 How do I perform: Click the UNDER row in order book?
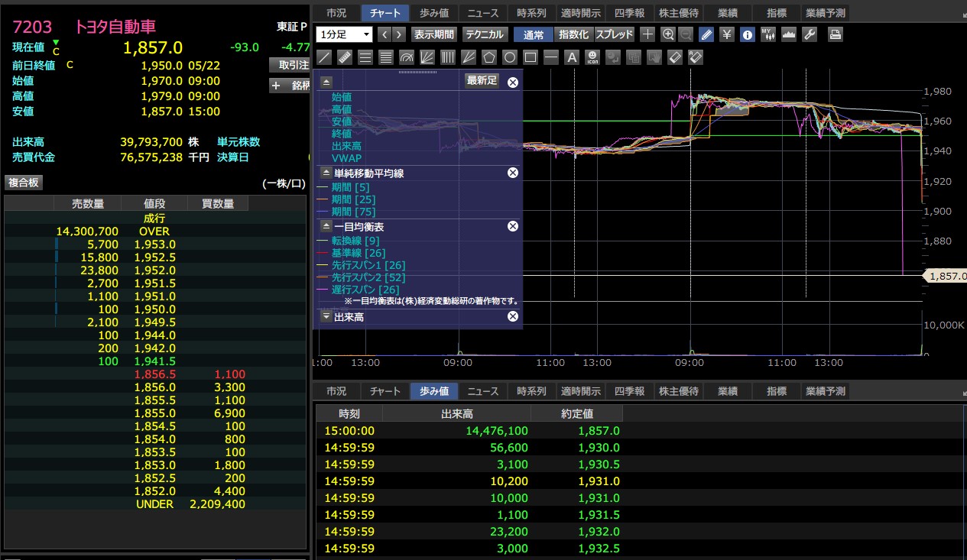pyautogui.click(x=155, y=504)
